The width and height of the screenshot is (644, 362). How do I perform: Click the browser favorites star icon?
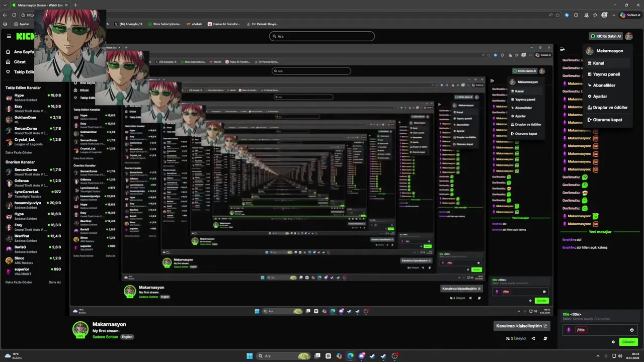[x=557, y=15]
